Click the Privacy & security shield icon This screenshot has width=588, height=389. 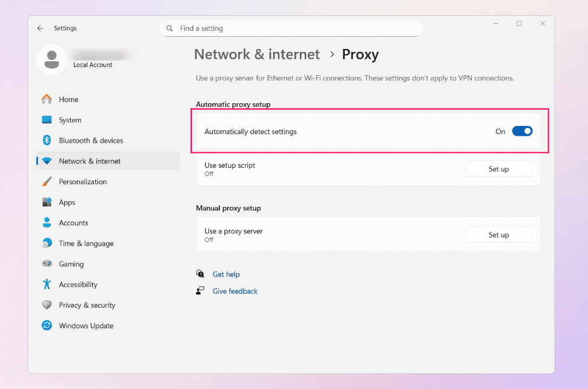coord(47,305)
